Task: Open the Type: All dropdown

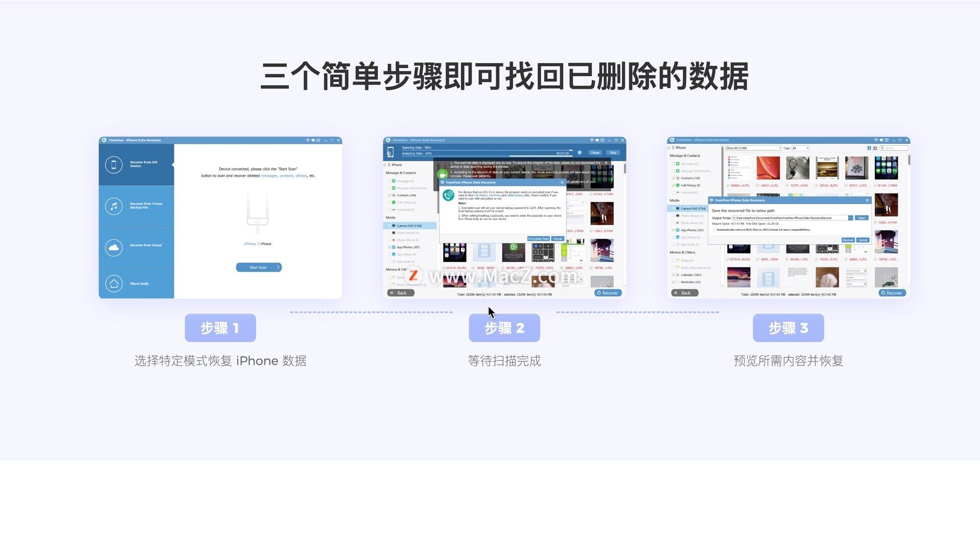Action: [x=800, y=148]
